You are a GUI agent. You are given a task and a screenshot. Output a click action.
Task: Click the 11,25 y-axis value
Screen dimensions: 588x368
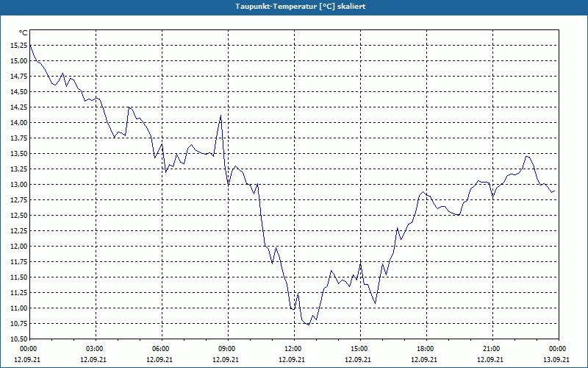click(19, 292)
